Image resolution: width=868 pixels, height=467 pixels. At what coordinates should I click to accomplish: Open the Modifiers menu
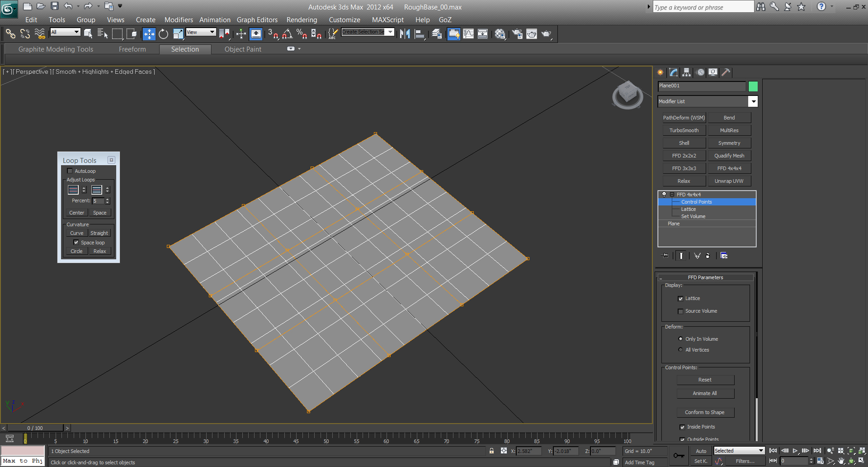pos(179,20)
